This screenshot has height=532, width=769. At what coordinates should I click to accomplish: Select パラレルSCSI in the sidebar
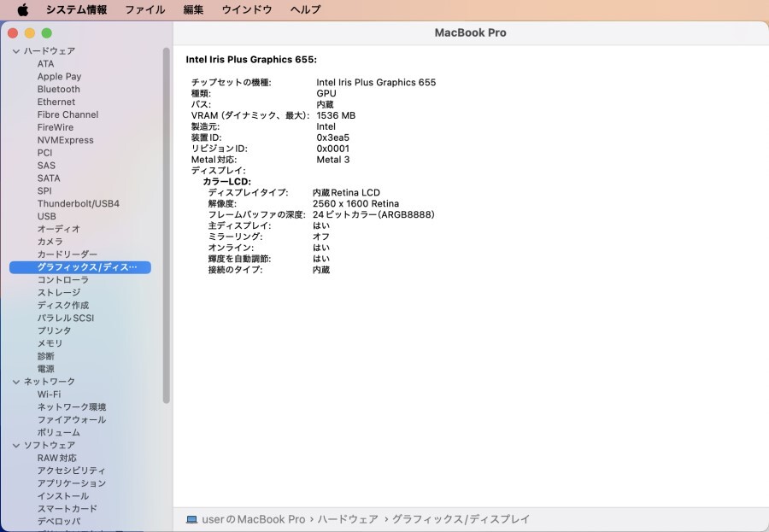pos(65,319)
